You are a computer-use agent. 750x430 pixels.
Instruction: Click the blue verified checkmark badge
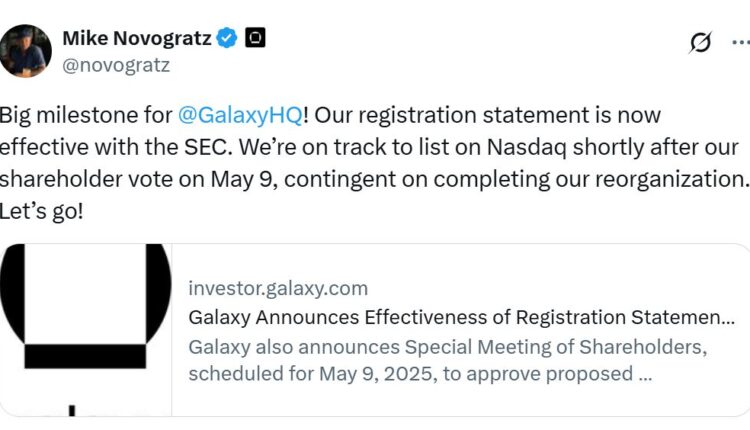[x=228, y=39]
